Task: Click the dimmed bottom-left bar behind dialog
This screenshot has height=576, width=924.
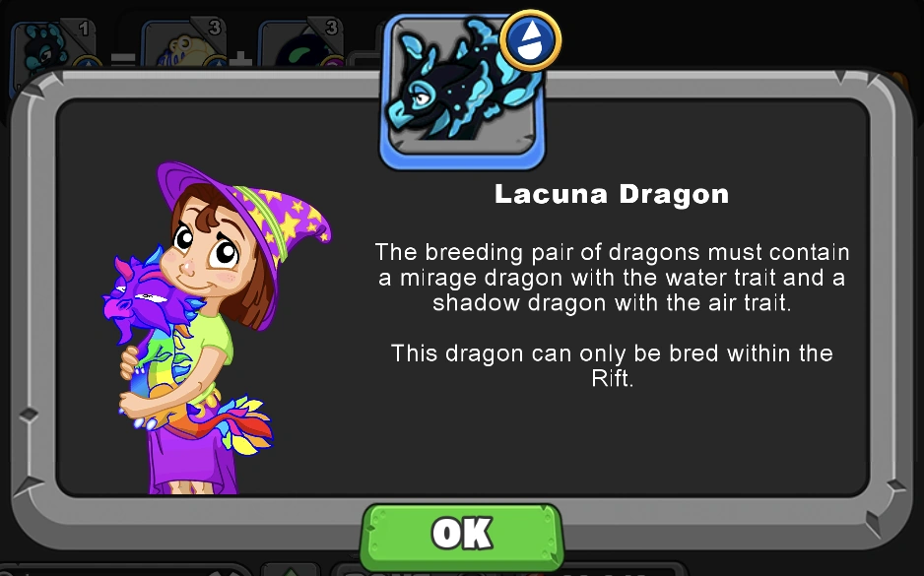Action: [124, 569]
